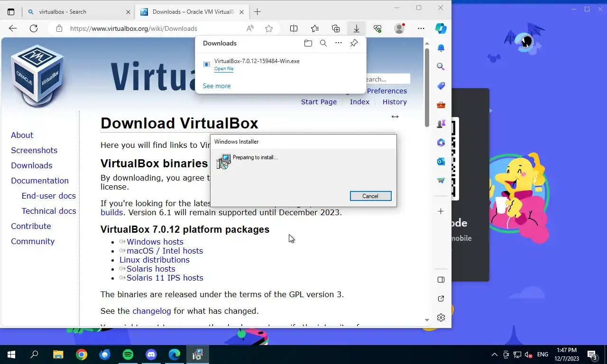Click macOS / Intel hosts link
The width and height of the screenshot is (607, 364).
click(165, 251)
